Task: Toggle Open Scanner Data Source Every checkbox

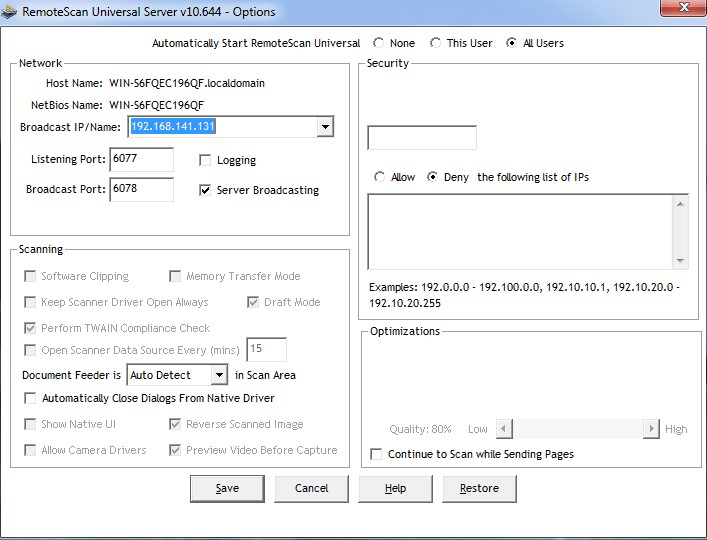Action: pos(30,350)
